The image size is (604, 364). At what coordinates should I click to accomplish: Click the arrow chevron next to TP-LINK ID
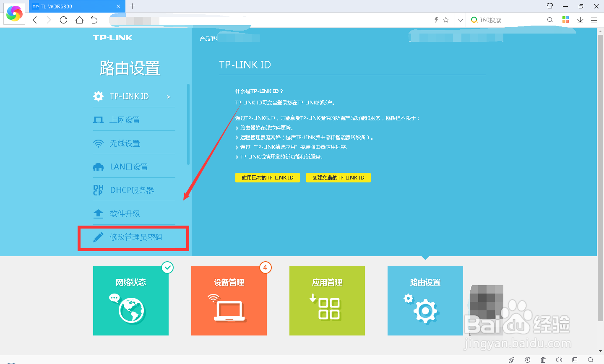168,97
